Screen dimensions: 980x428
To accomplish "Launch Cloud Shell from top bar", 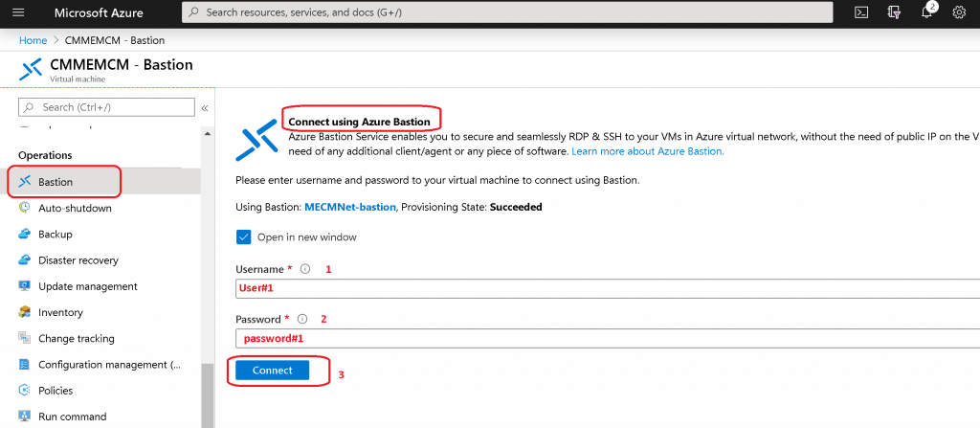I will click(861, 11).
